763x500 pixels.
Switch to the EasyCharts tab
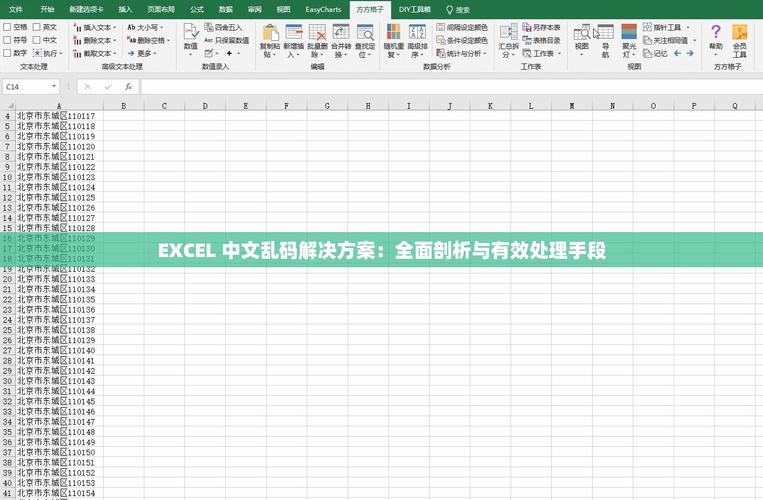pos(323,9)
